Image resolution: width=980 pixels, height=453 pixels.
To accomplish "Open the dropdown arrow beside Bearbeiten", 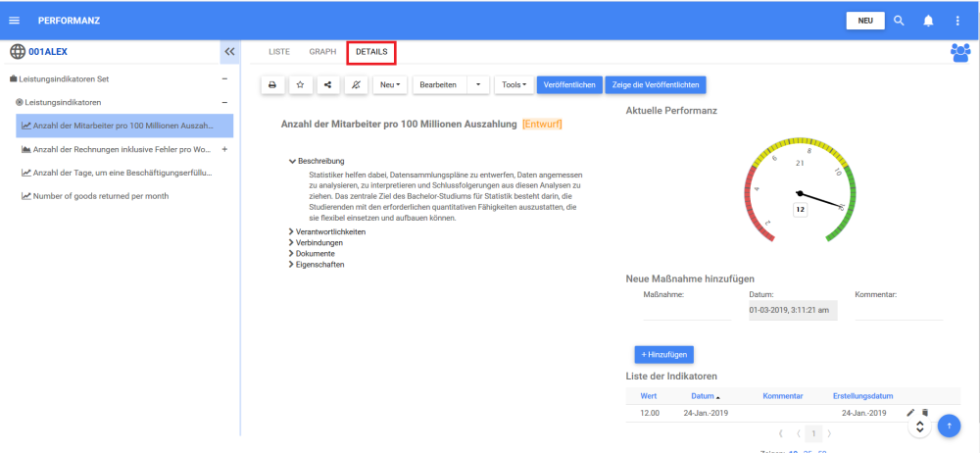I will (478, 84).
